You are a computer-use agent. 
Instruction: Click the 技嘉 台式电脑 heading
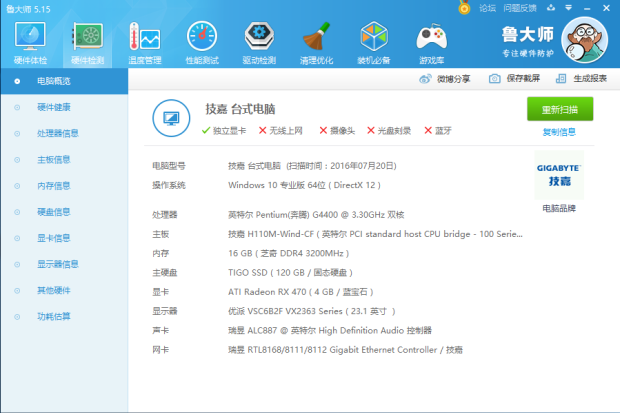[x=240, y=109]
